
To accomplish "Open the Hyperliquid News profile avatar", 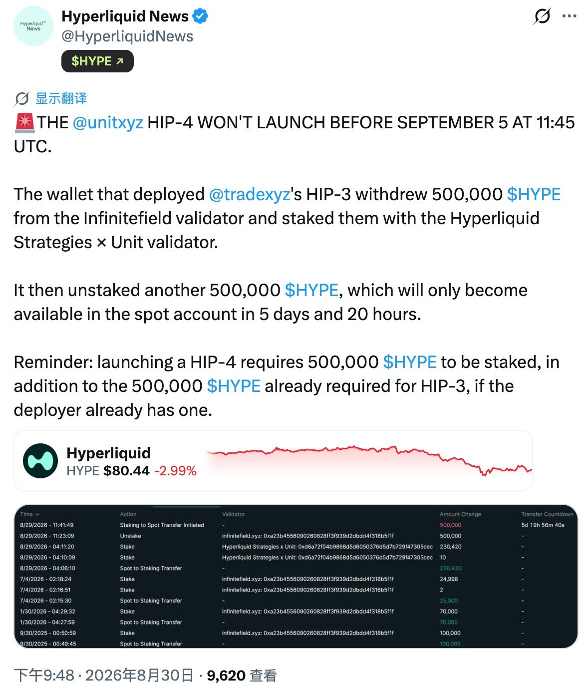I will (x=33, y=26).
